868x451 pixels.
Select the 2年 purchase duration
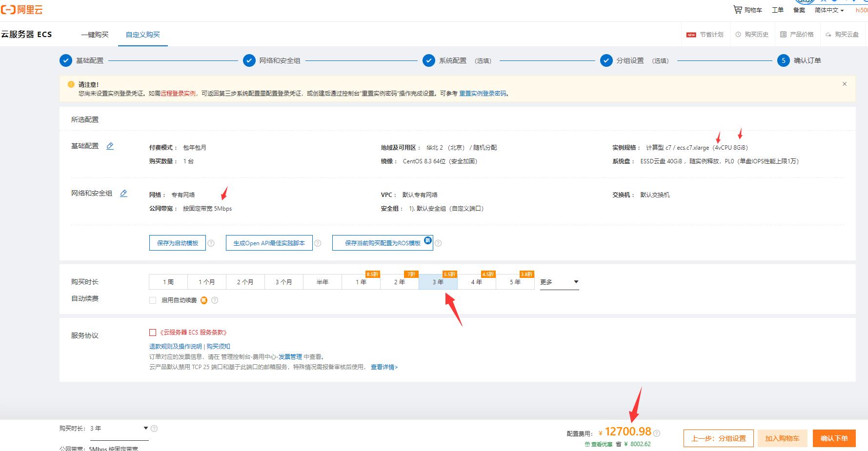pyautogui.click(x=400, y=282)
